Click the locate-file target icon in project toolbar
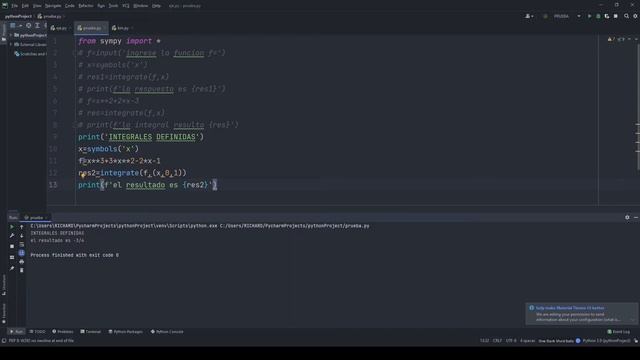Image resolution: width=640 pixels, height=360 pixels. pos(29,25)
